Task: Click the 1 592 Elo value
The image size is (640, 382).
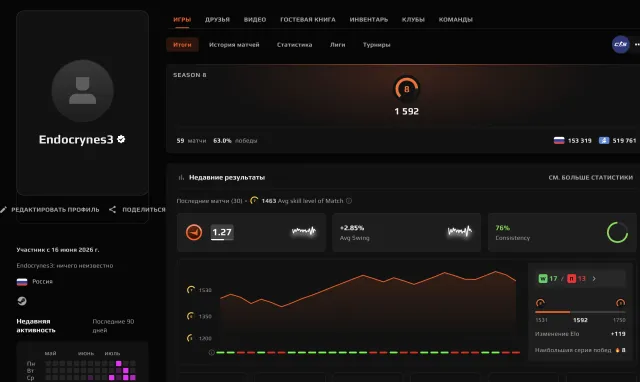Action: (407, 111)
